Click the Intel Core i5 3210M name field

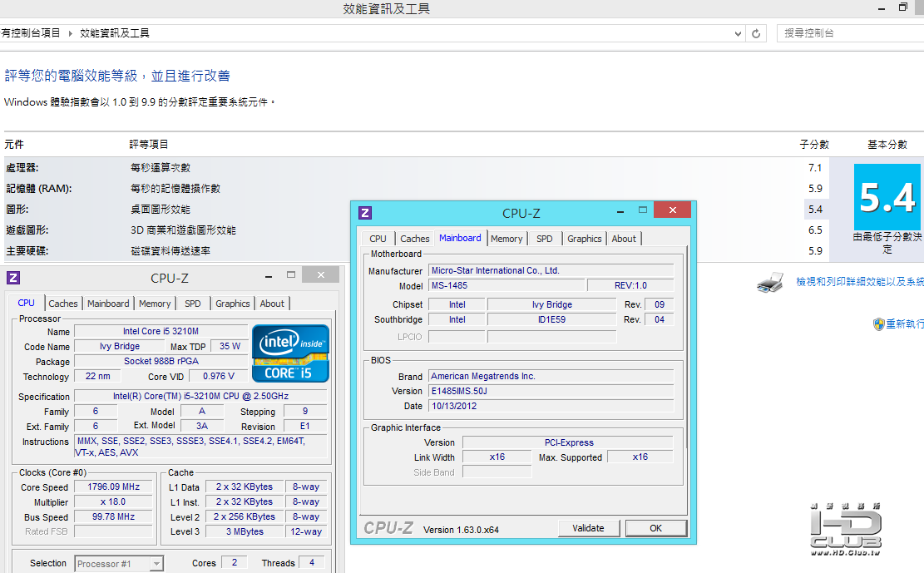161,331
